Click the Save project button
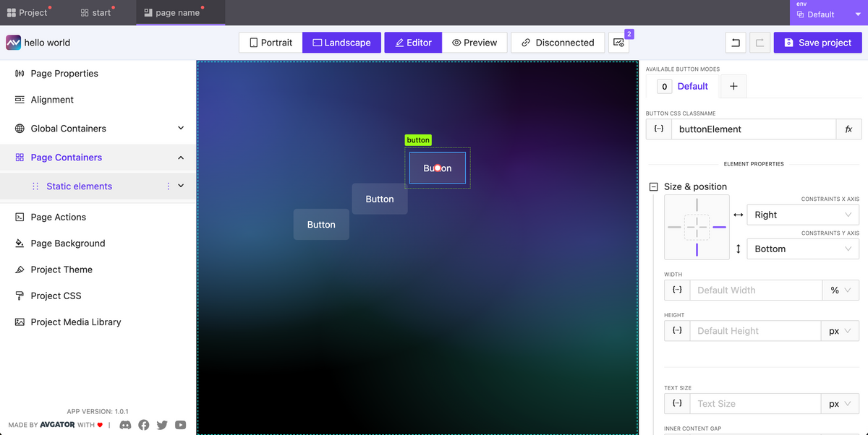Screen dimensions: 868x435 pos(817,43)
